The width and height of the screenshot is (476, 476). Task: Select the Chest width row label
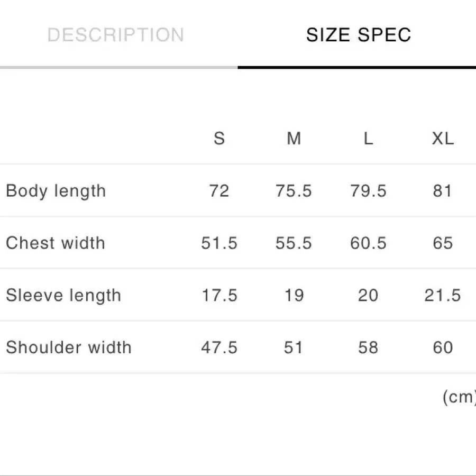click(56, 243)
